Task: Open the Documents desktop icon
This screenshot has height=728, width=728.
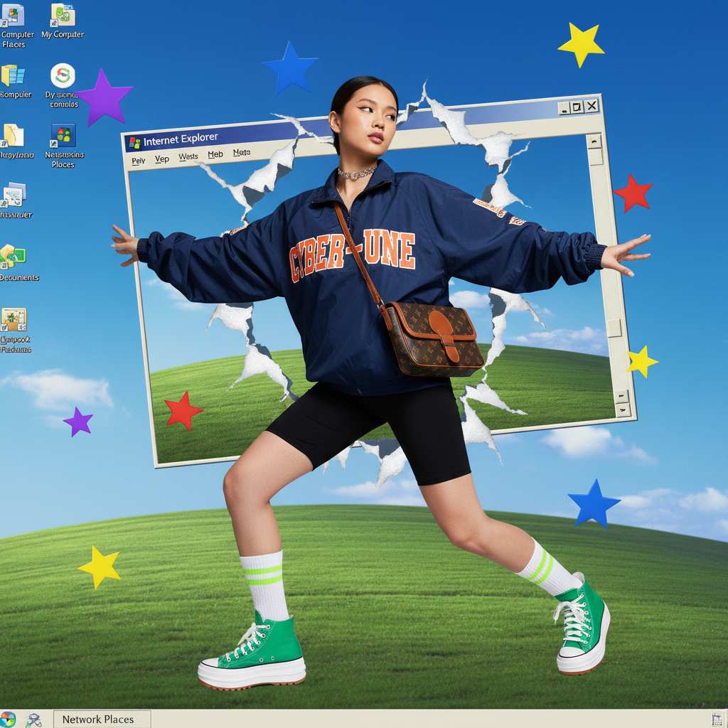Action: 14,256
